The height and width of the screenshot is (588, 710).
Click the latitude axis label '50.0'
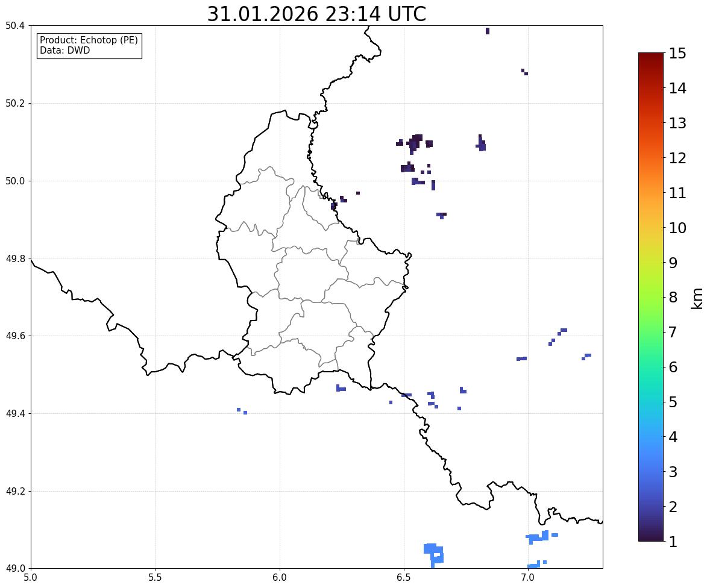[x=15, y=181]
